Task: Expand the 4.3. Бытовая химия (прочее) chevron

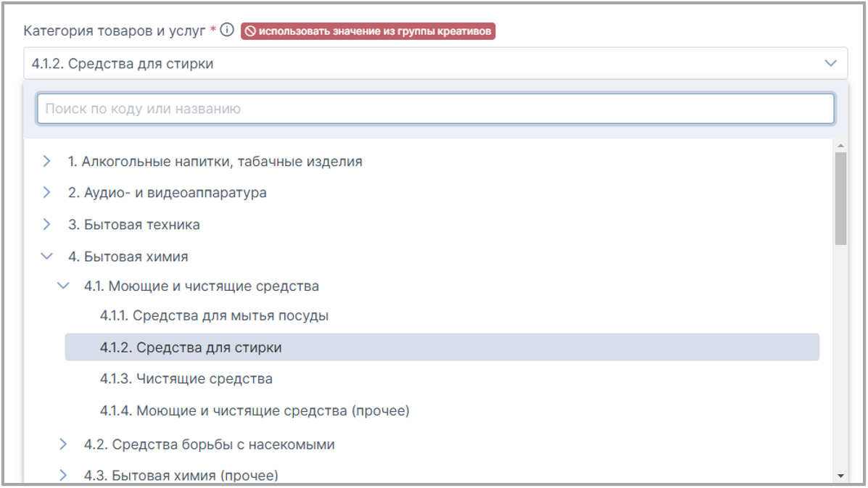Action: [63, 476]
